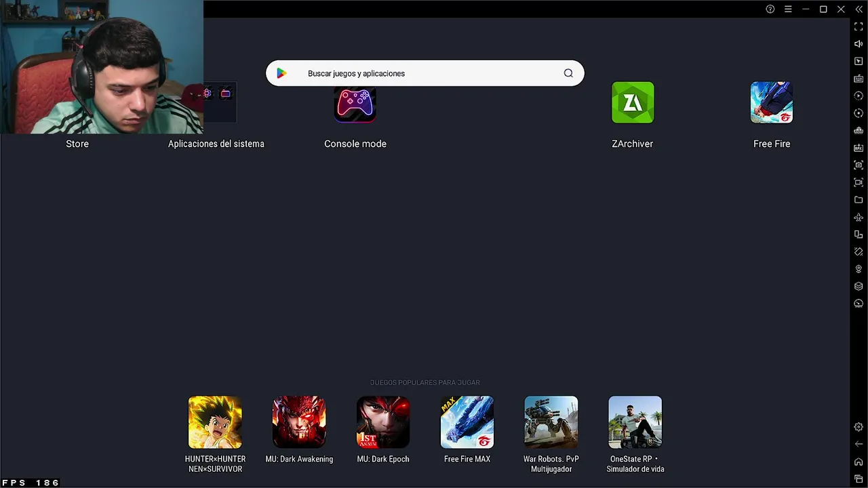Click the Free Fire MAX caption
This screenshot has width=868, height=488.
[x=467, y=459]
